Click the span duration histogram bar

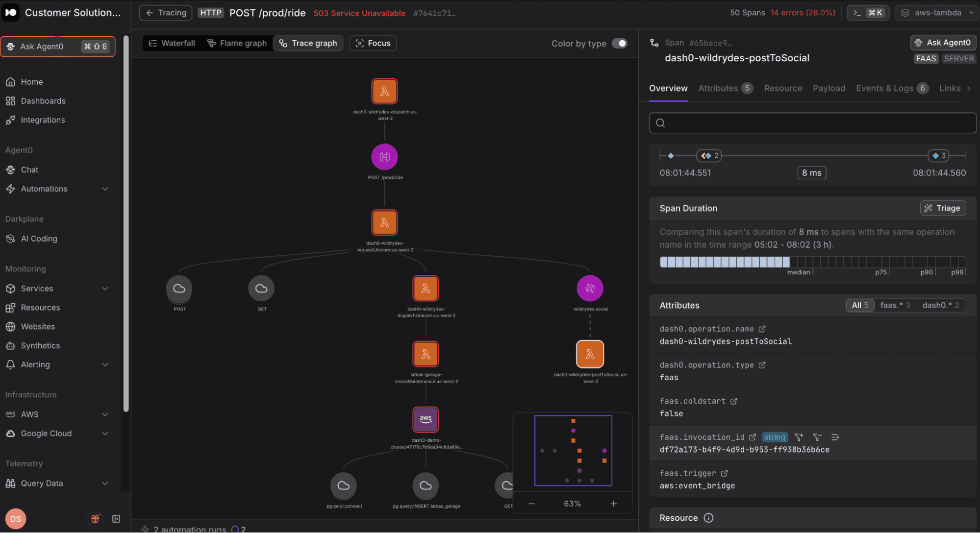812,262
